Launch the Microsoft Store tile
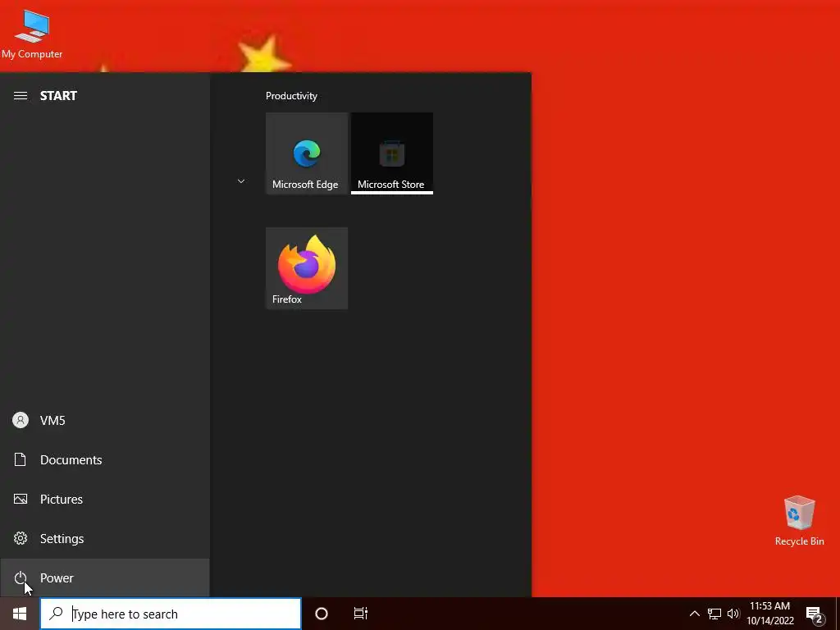The width and height of the screenshot is (840, 630). pyautogui.click(x=391, y=153)
